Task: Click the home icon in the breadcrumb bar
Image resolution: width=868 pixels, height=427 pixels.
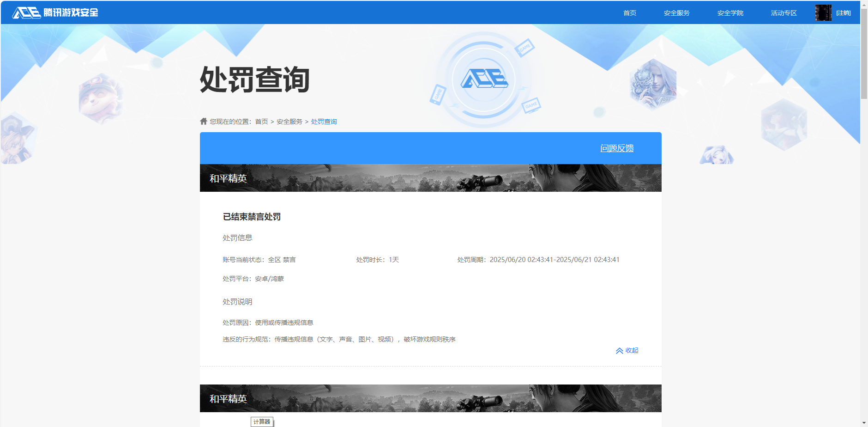Action: coord(203,121)
